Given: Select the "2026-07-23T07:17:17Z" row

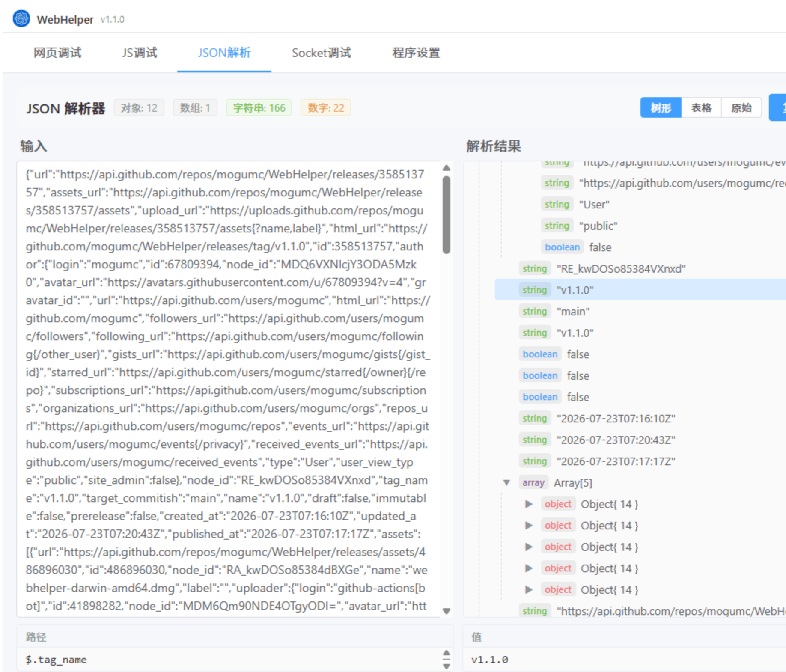Looking at the screenshot, I should (640, 461).
